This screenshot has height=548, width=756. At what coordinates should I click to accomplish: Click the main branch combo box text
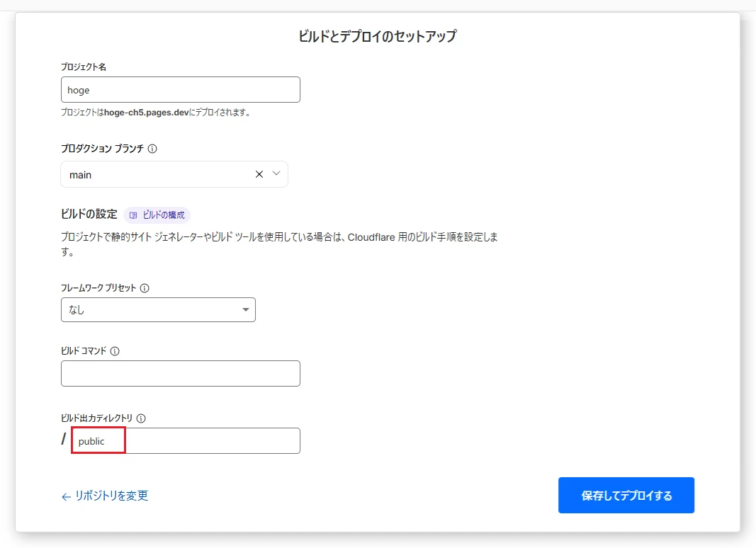[80, 175]
